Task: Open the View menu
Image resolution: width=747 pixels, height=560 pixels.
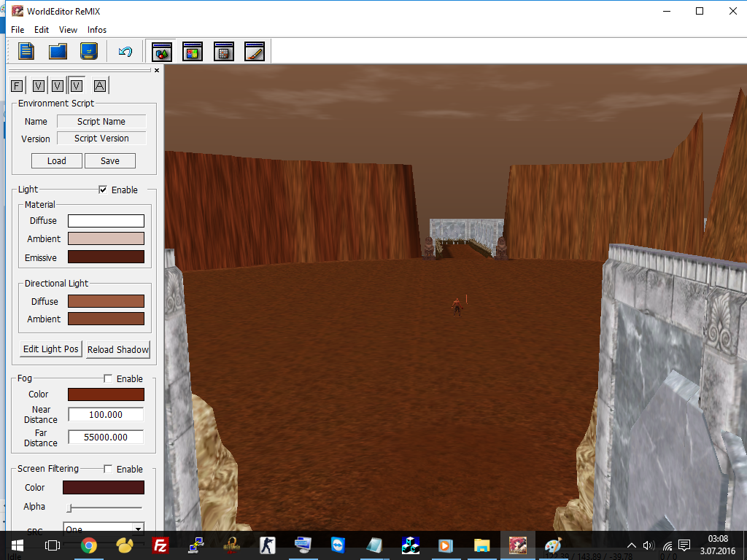Action: [68, 29]
